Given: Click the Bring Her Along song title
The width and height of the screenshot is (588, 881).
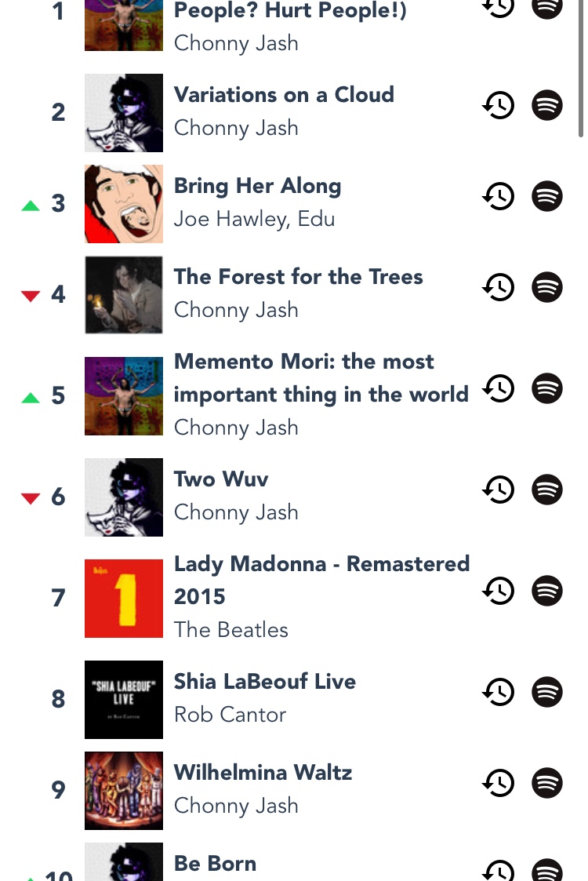Looking at the screenshot, I should (x=257, y=186).
